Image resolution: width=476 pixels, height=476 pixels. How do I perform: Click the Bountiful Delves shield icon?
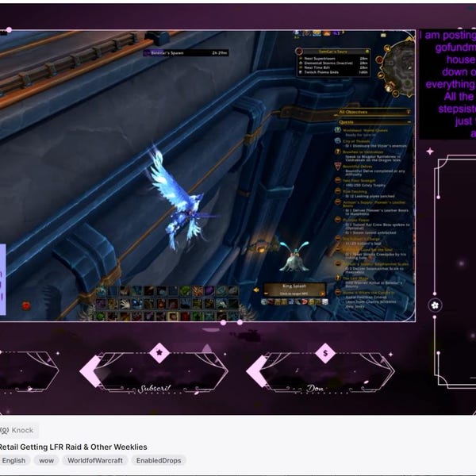coord(338,166)
